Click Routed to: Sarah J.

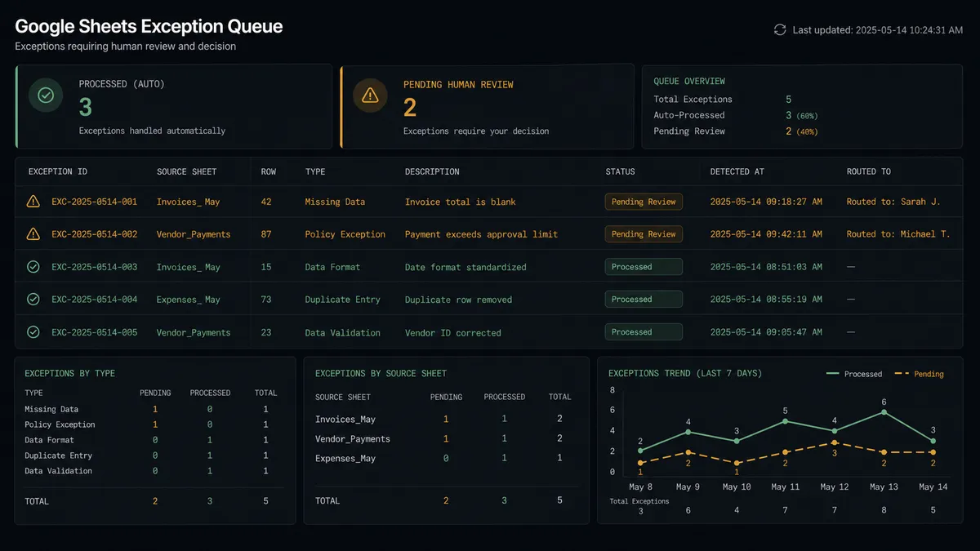pos(893,202)
